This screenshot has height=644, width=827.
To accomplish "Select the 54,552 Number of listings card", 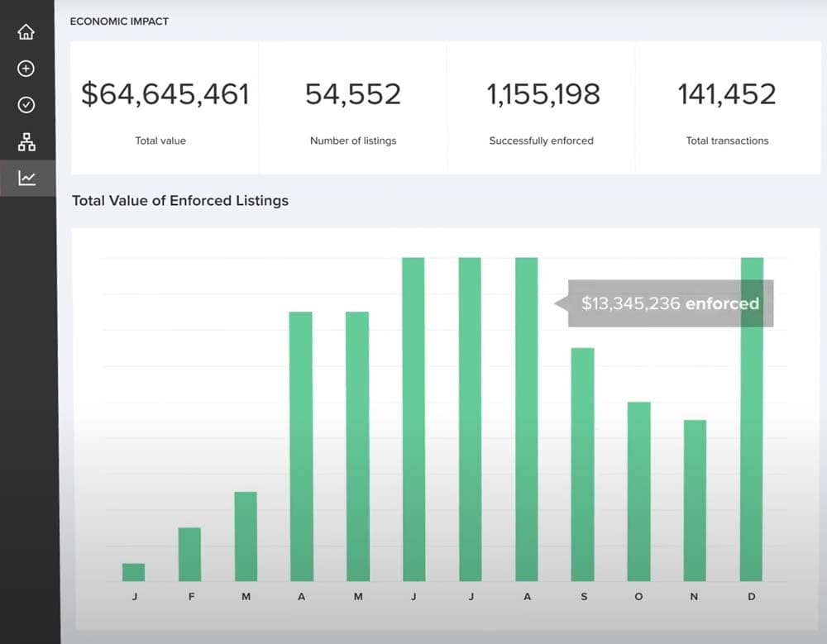I will [353, 108].
